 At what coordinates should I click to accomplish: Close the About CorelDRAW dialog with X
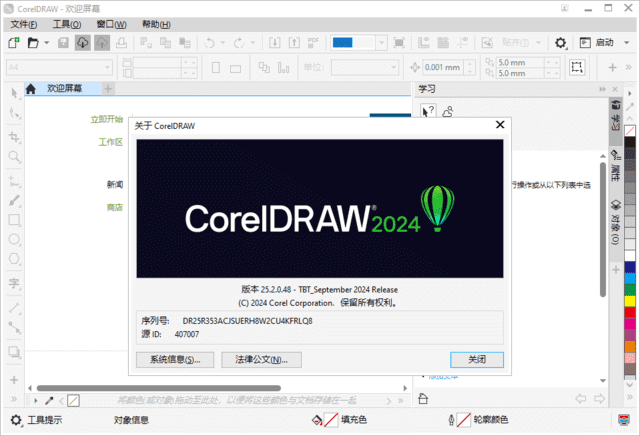pos(500,125)
